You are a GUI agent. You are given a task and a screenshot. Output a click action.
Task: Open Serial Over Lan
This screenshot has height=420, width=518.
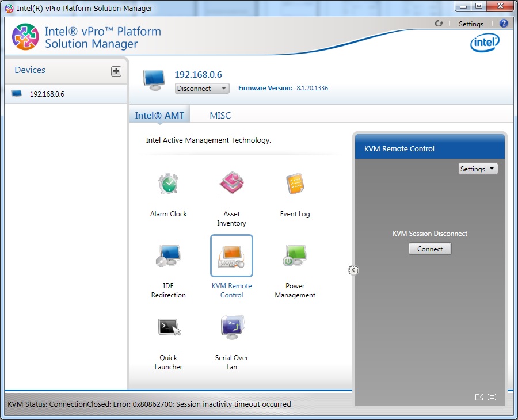coord(231,329)
